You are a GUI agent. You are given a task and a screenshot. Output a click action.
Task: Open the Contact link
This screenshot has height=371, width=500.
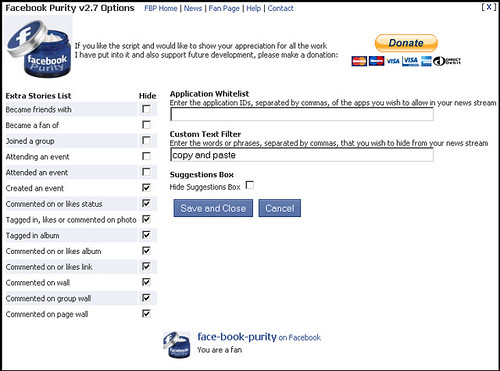(x=281, y=8)
